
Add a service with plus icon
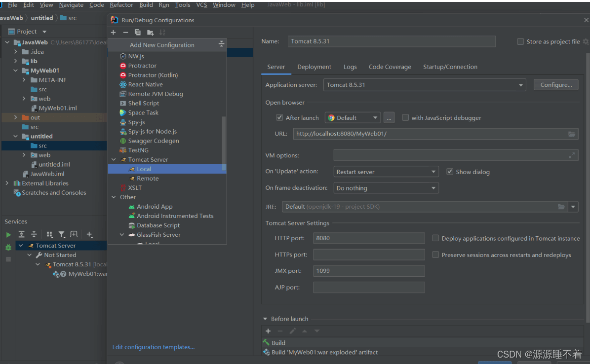pyautogui.click(x=89, y=234)
